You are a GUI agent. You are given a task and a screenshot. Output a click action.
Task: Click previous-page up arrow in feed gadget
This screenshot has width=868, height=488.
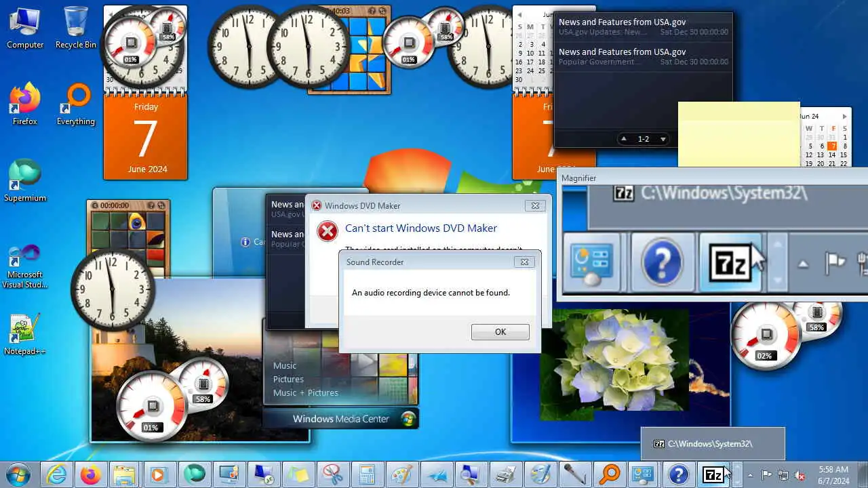624,139
